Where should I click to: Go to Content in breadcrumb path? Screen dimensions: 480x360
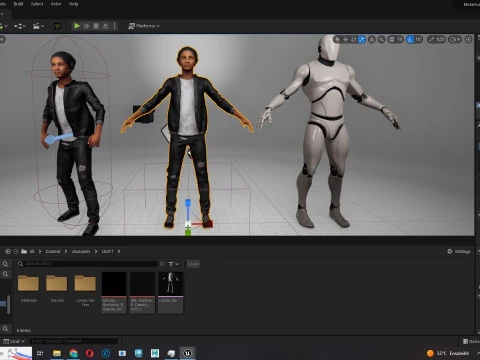[x=53, y=251]
